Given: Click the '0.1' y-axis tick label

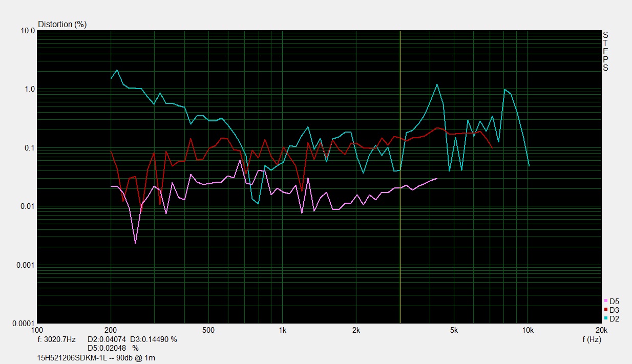Looking at the screenshot, I should click(x=30, y=148).
